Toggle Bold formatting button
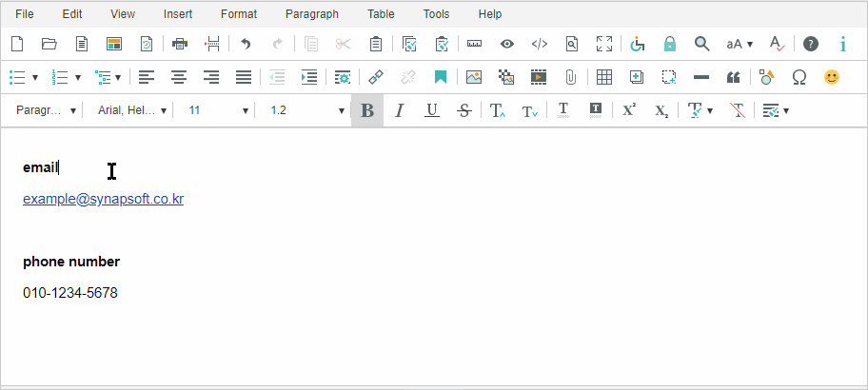The width and height of the screenshot is (868, 390). pos(367,110)
